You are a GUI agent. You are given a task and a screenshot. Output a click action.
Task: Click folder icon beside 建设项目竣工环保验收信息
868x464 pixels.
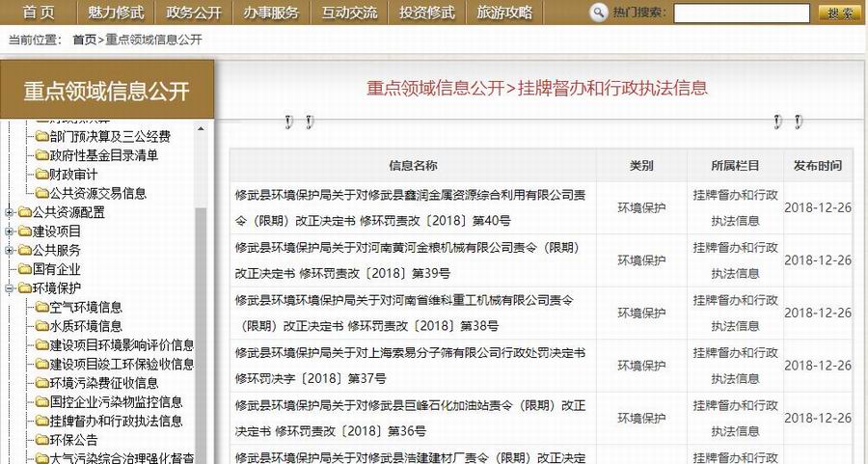pyautogui.click(x=42, y=364)
